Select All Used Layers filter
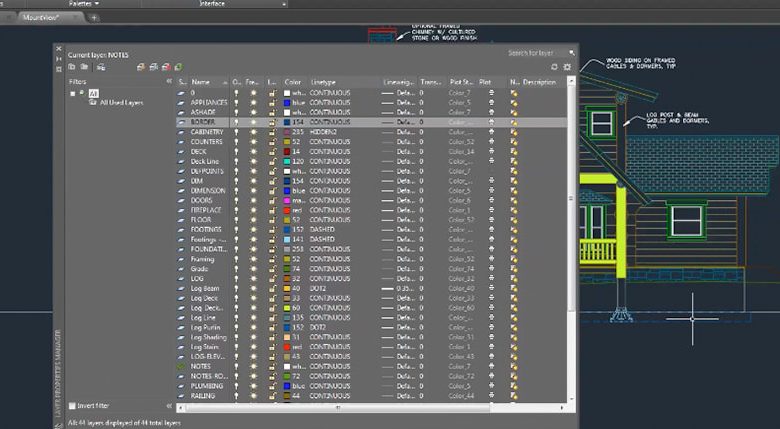This screenshot has height=429, width=780. tap(120, 103)
